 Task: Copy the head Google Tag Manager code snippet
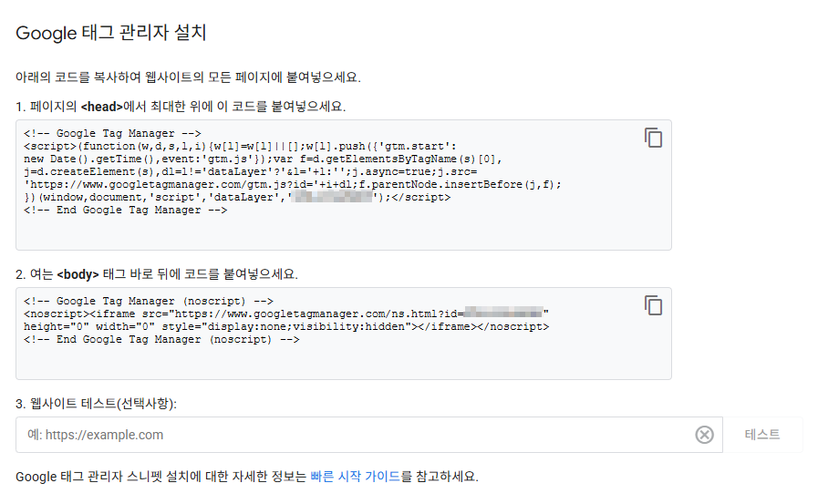pos(653,138)
